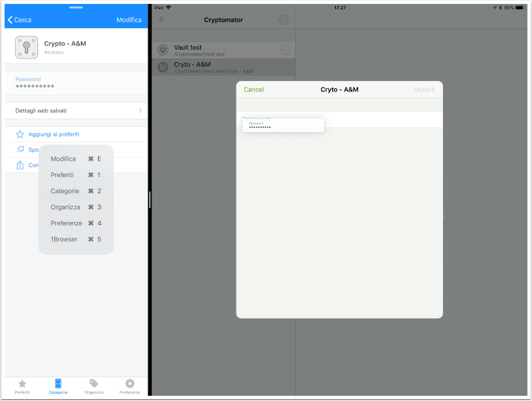The width and height of the screenshot is (532, 401).
Task: Tap the Crypto - A&M keyhole item icon
Action: click(x=26, y=48)
